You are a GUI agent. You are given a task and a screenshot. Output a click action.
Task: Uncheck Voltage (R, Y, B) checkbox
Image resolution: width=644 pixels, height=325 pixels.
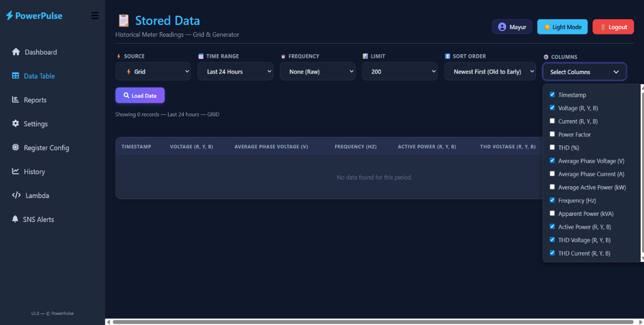tap(552, 108)
